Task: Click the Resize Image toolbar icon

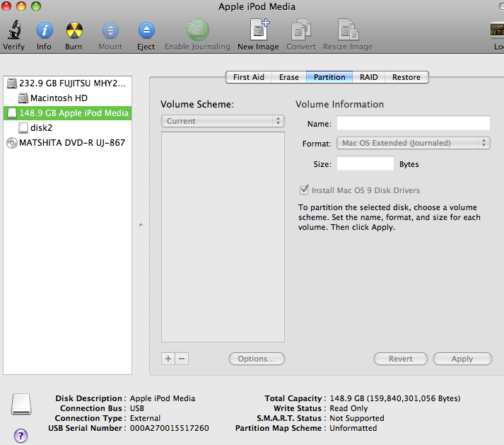Action: [x=348, y=30]
